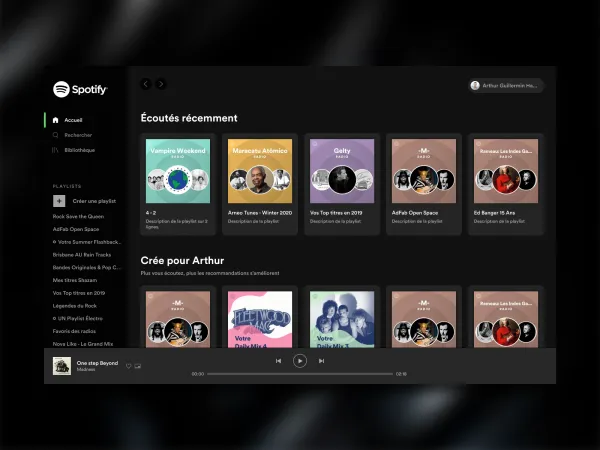Screen dimensions: 600x450
Task: Select the Rechercher magnifier icon
Action: coord(55,135)
